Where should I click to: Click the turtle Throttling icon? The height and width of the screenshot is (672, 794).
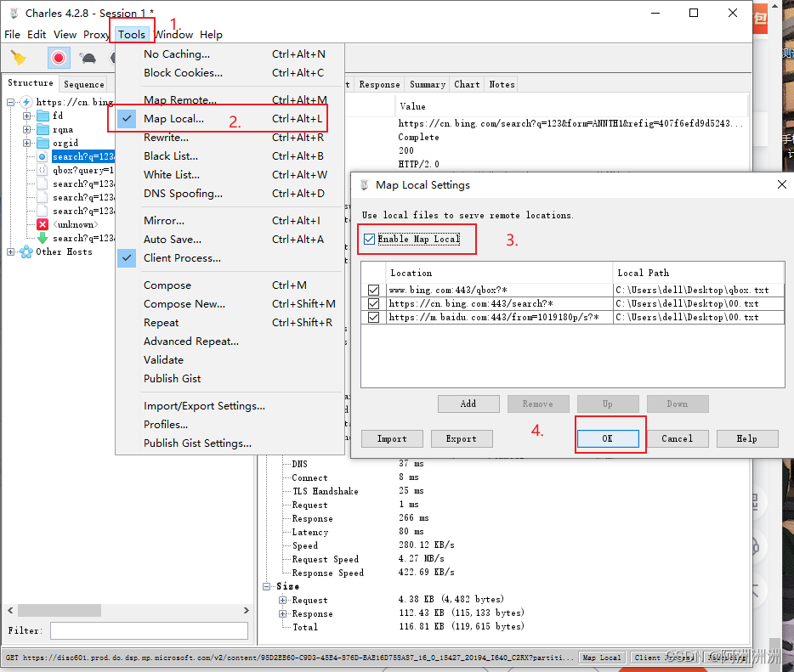88,58
